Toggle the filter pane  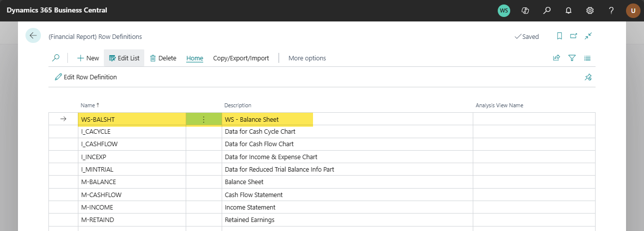[572, 58]
